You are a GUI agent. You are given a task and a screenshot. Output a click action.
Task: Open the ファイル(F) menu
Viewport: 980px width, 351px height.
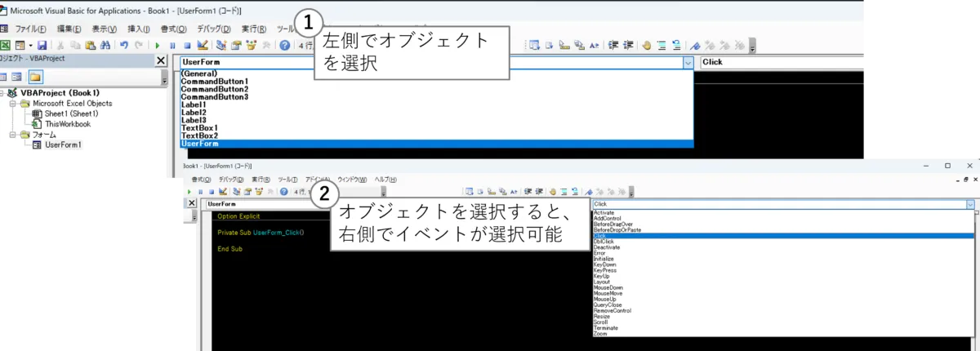pyautogui.click(x=30, y=29)
